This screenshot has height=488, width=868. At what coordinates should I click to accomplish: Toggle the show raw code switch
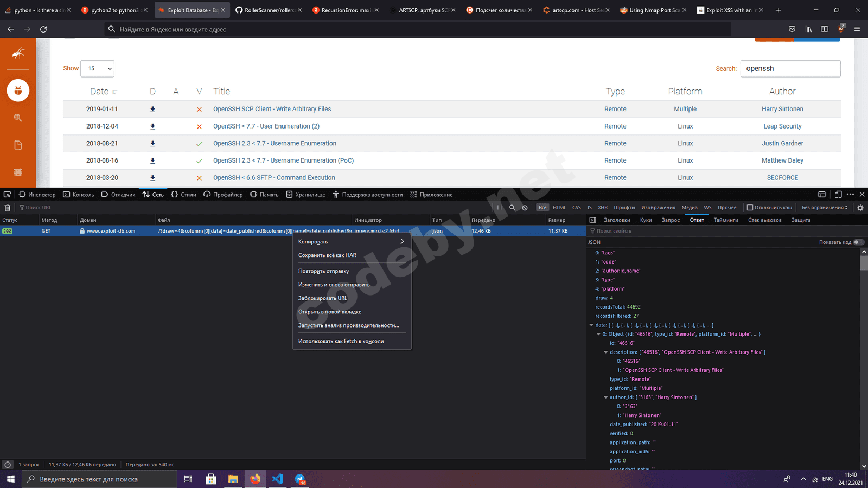[x=858, y=242]
